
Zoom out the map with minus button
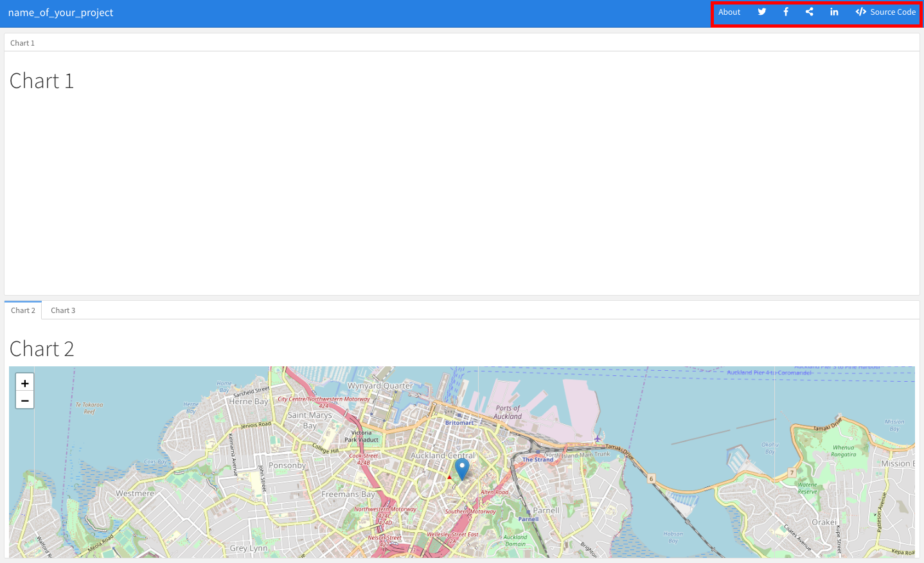24,400
